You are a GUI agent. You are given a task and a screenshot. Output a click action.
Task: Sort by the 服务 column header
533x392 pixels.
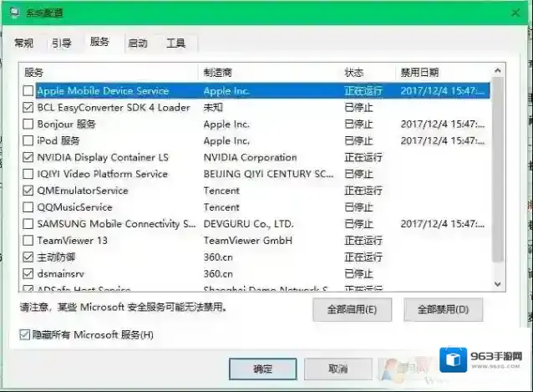pos(109,73)
